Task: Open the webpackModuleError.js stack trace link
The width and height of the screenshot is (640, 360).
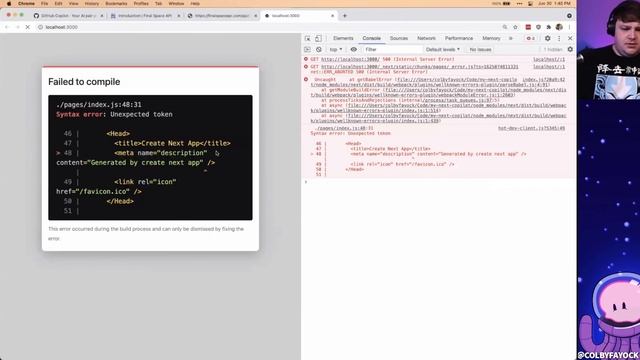Action: (438, 92)
